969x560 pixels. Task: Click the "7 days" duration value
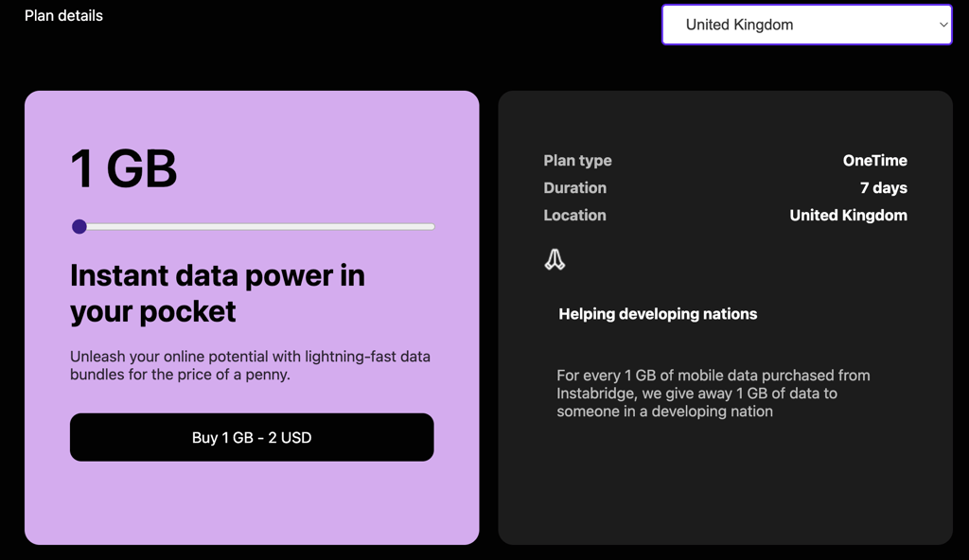point(884,188)
